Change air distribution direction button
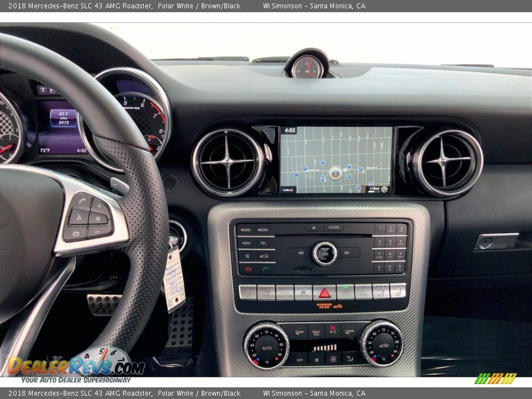The height and width of the screenshot is (399, 532). [350, 359]
